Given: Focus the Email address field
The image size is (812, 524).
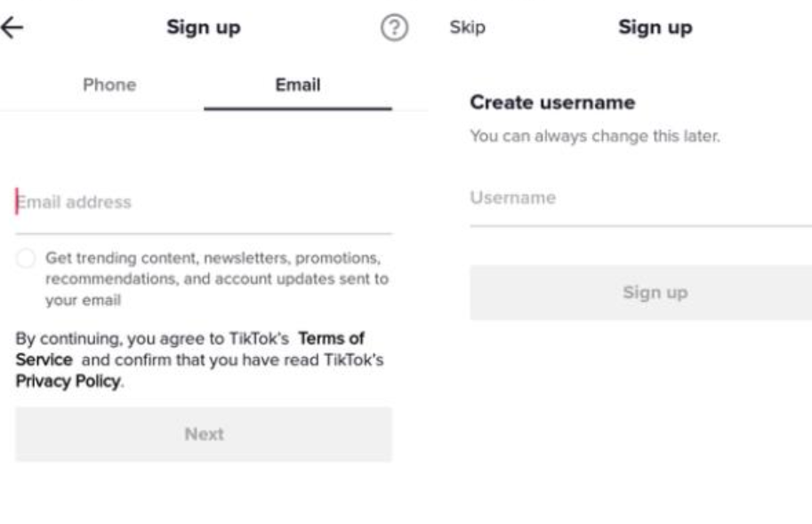Looking at the screenshot, I should pyautogui.click(x=203, y=203).
